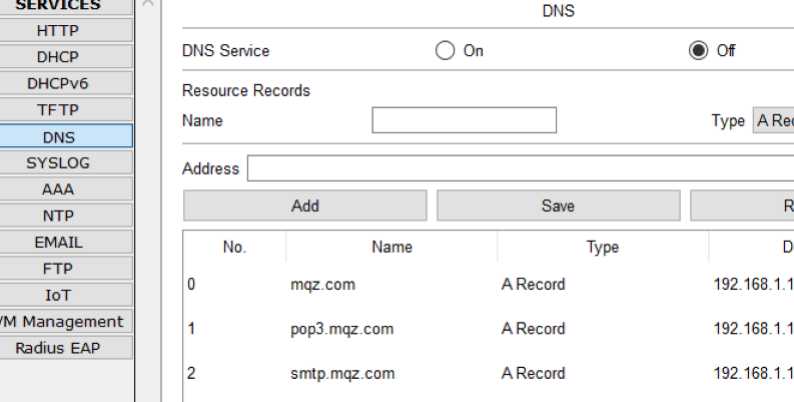Select the DNS service entry
794x402 pixels.
pos(58,136)
